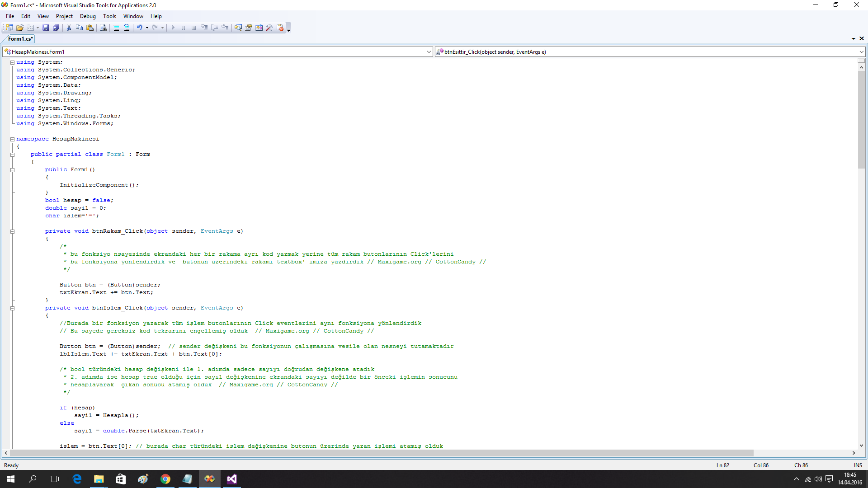Click the Copy toolbar icon
The width and height of the screenshot is (868, 488).
(x=79, y=28)
